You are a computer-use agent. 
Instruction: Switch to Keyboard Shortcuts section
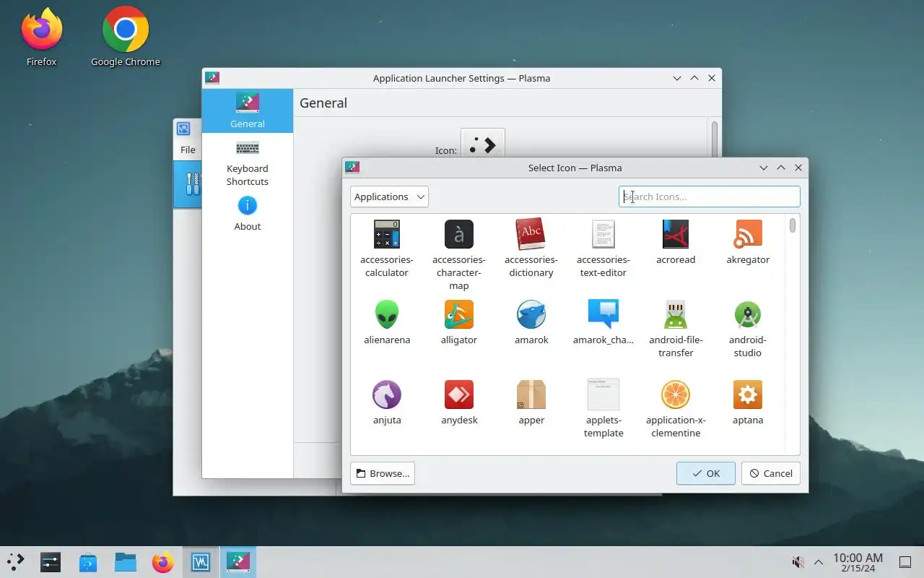(x=248, y=163)
